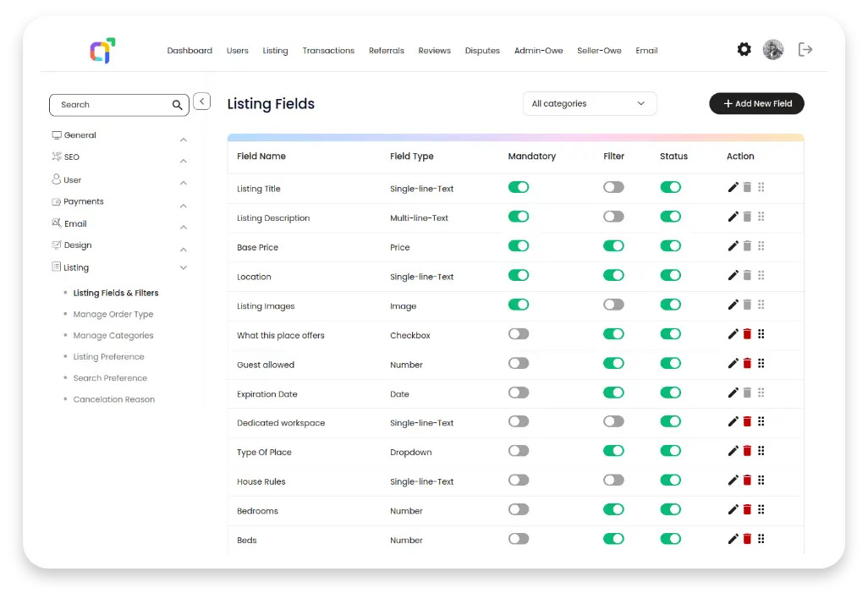
Task: Enable Filter for Listing Images
Action: pos(613,305)
